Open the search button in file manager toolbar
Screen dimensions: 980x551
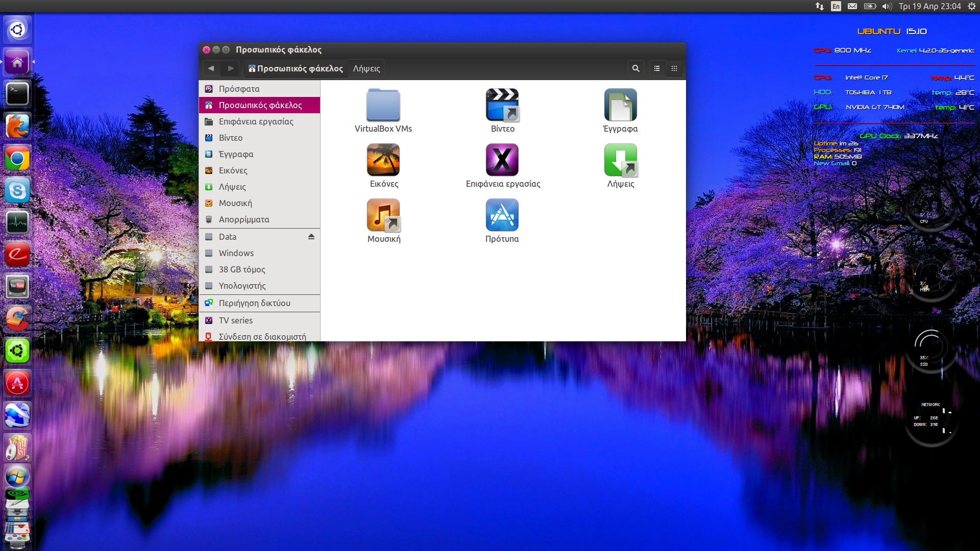pos(635,68)
